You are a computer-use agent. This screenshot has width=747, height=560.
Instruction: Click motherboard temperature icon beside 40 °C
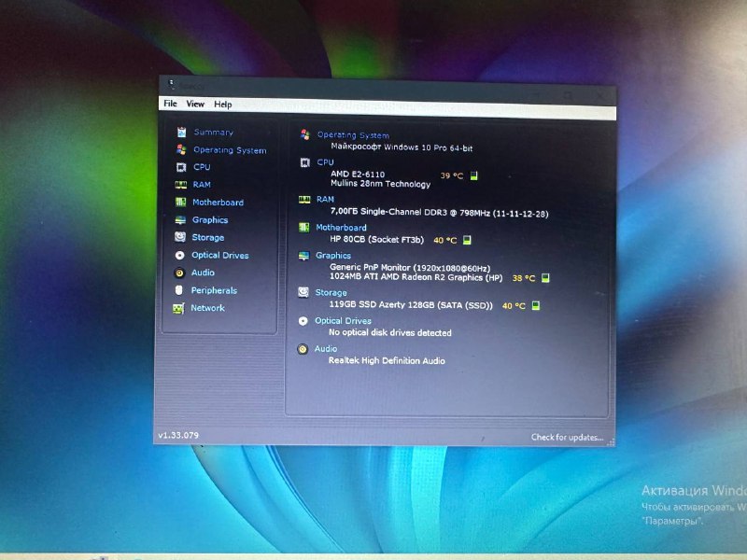(468, 240)
